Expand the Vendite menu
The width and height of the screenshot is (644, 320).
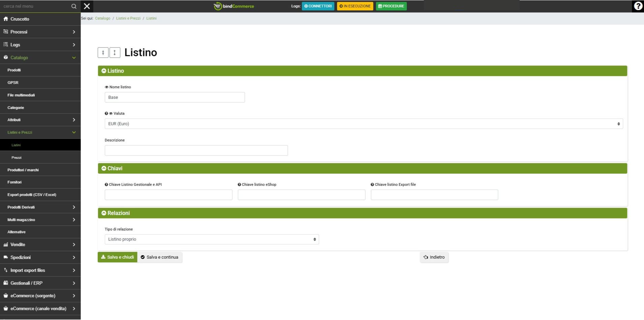40,245
